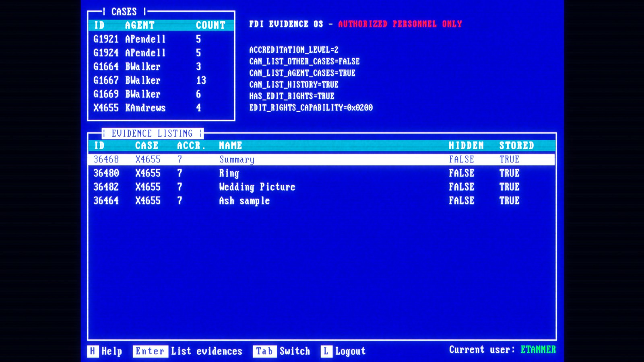Toggle STORED value for Summary evidence
Screen dimensions: 644x362
[x=509, y=159]
